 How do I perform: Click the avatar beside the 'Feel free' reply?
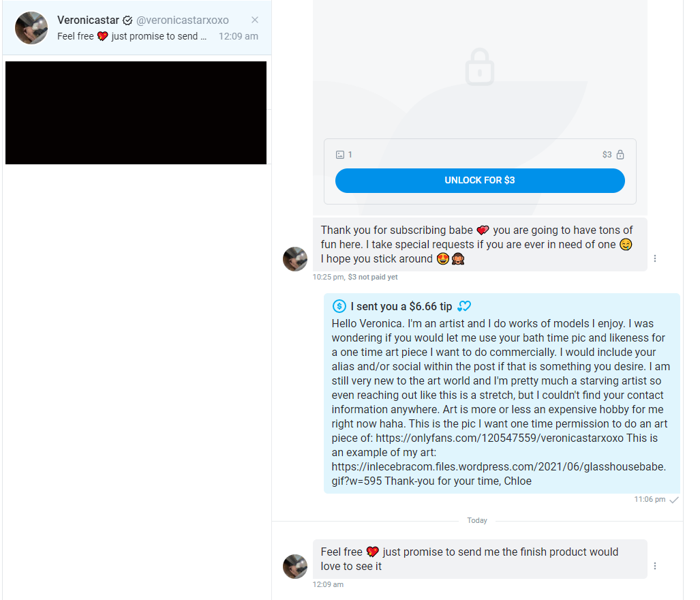(295, 567)
